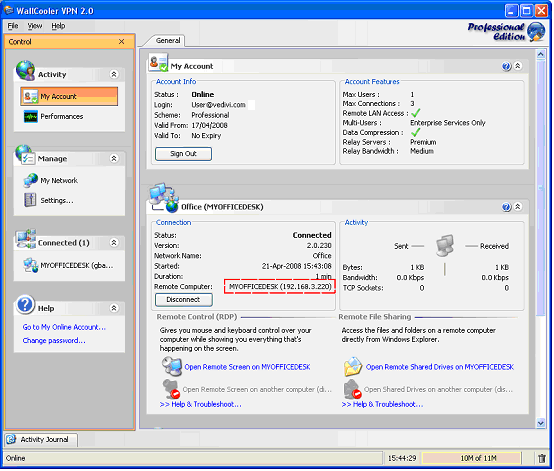Viewport: 554px width, 471px height.
Task: Open Help & Troubleshoot under Remote File Sharing
Action: pyautogui.click(x=382, y=404)
